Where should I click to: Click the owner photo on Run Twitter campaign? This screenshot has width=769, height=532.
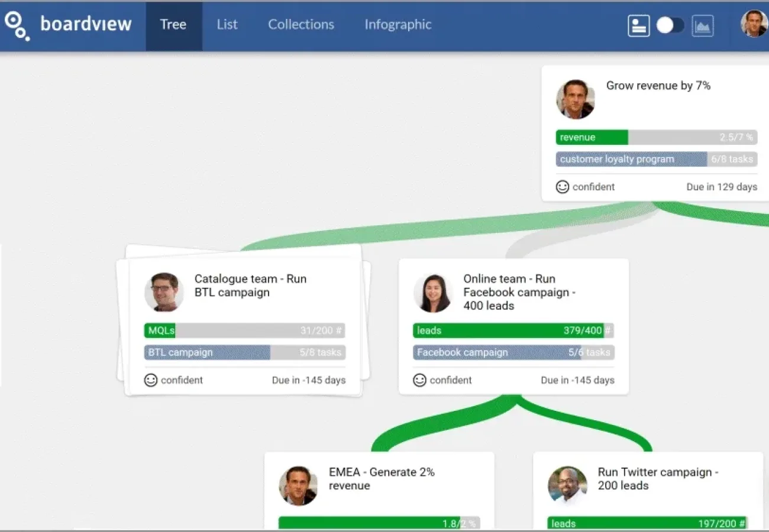tap(567, 485)
